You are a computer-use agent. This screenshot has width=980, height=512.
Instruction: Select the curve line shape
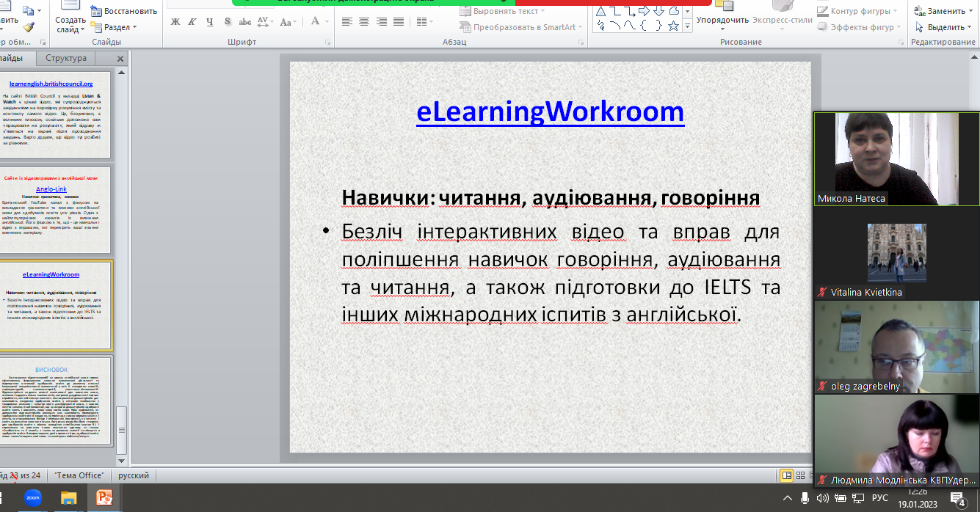629,26
